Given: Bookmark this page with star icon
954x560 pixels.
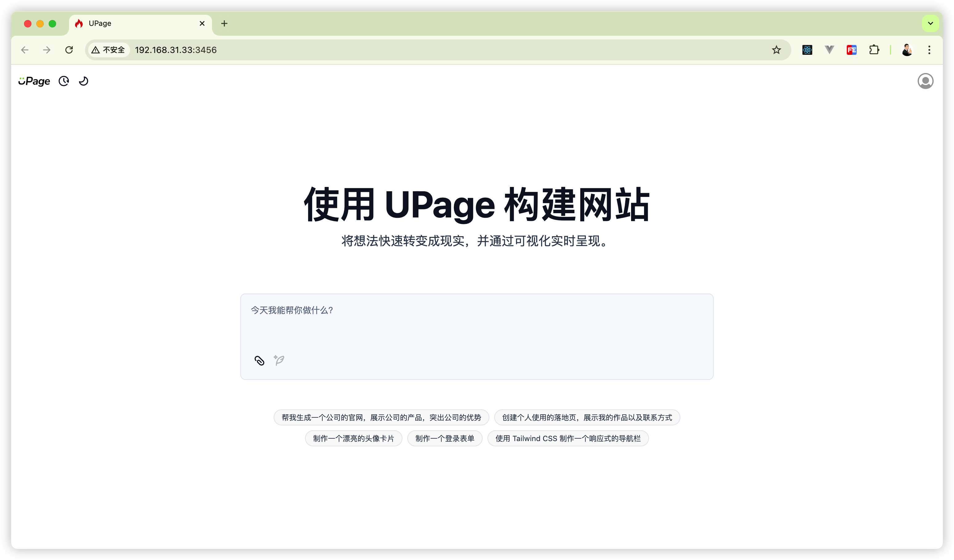Looking at the screenshot, I should 777,50.
